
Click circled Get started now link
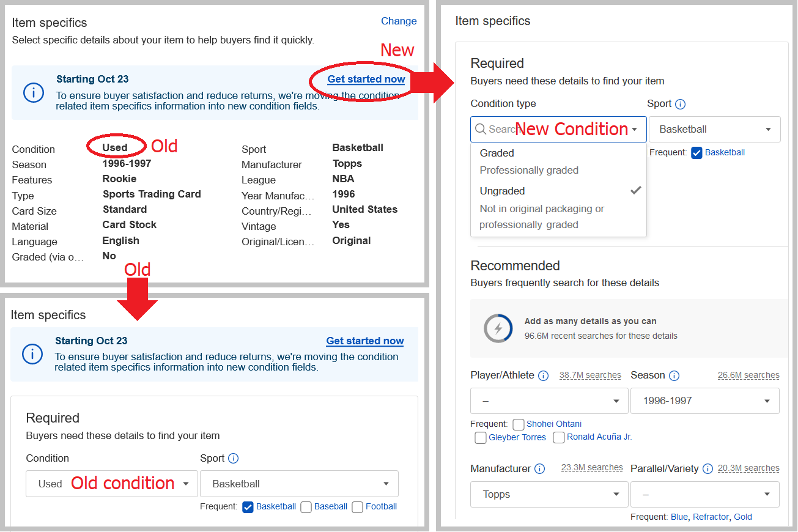click(366, 79)
